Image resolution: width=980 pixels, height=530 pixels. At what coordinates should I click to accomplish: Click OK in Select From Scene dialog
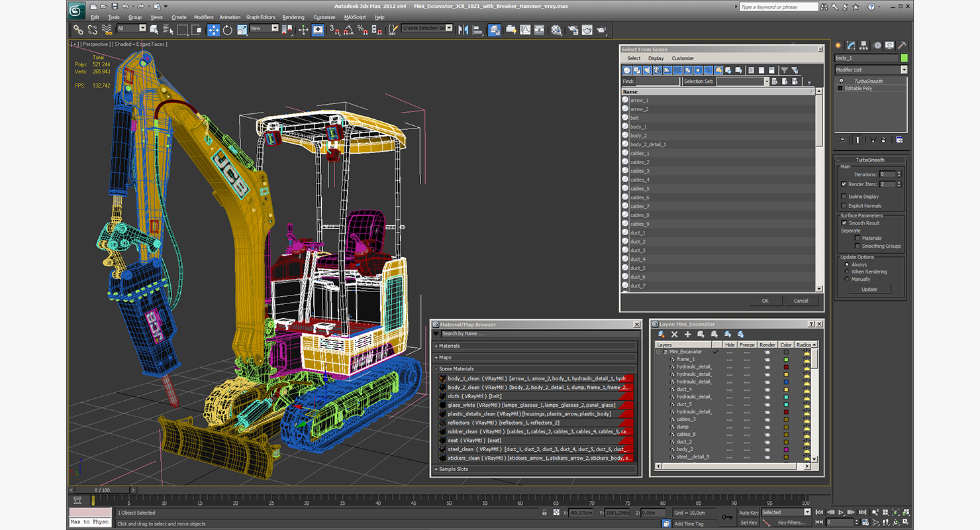(765, 301)
